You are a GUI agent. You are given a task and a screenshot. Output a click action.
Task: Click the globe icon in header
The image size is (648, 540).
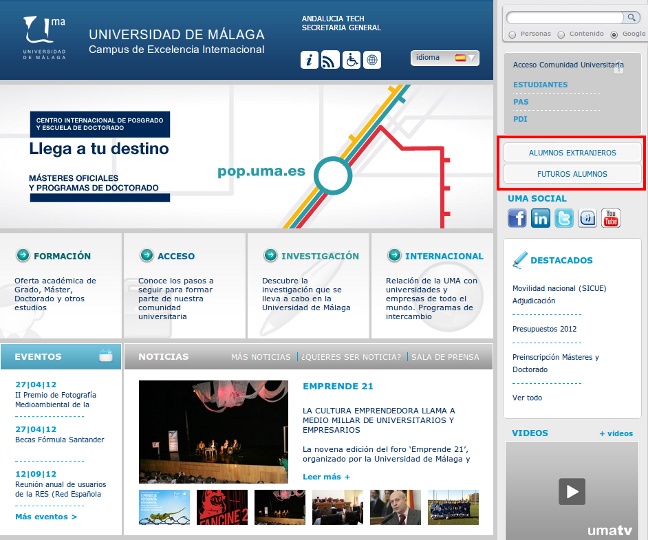pyautogui.click(x=372, y=59)
